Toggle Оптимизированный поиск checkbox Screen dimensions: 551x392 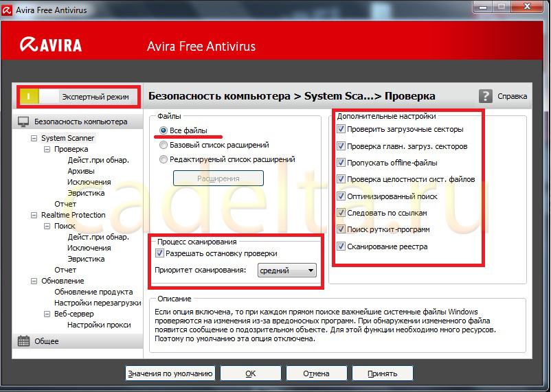click(341, 196)
